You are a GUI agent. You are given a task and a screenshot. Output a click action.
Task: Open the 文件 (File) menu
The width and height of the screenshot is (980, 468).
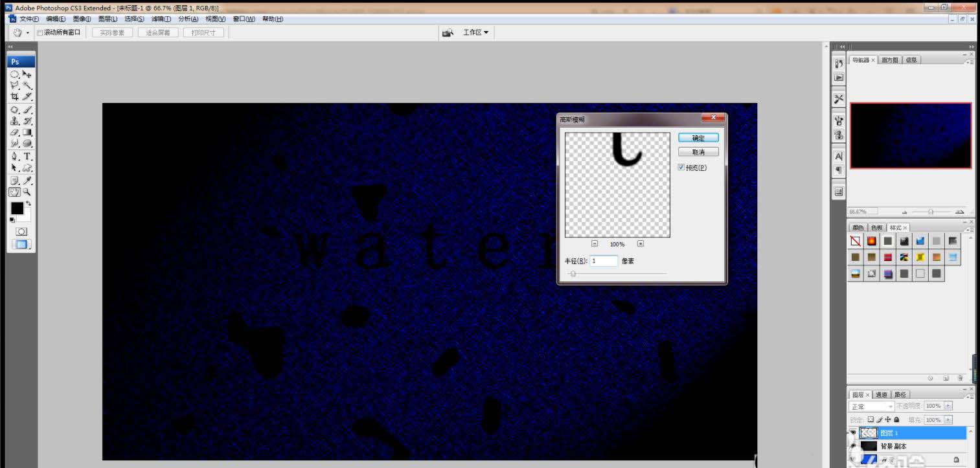28,19
